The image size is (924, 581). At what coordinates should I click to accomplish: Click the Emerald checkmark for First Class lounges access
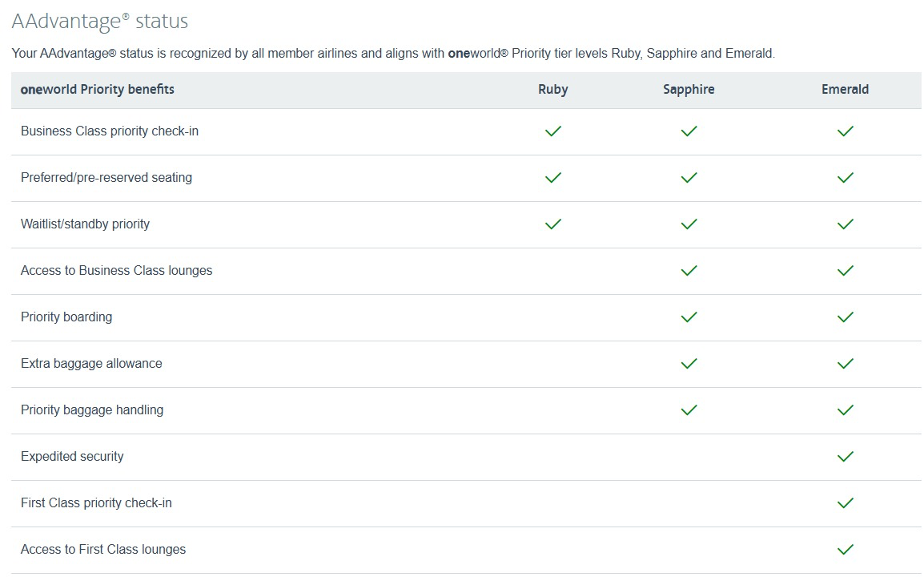tap(845, 550)
